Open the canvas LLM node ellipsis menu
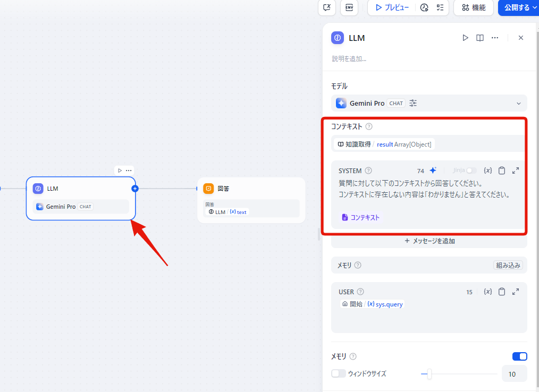 coord(129,171)
